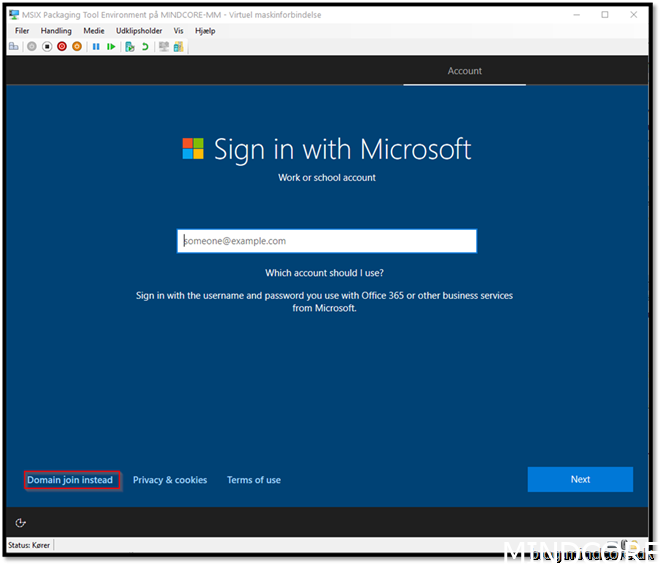Click the black square Turn Off icon
This screenshot has height=565, width=661.
47,46
